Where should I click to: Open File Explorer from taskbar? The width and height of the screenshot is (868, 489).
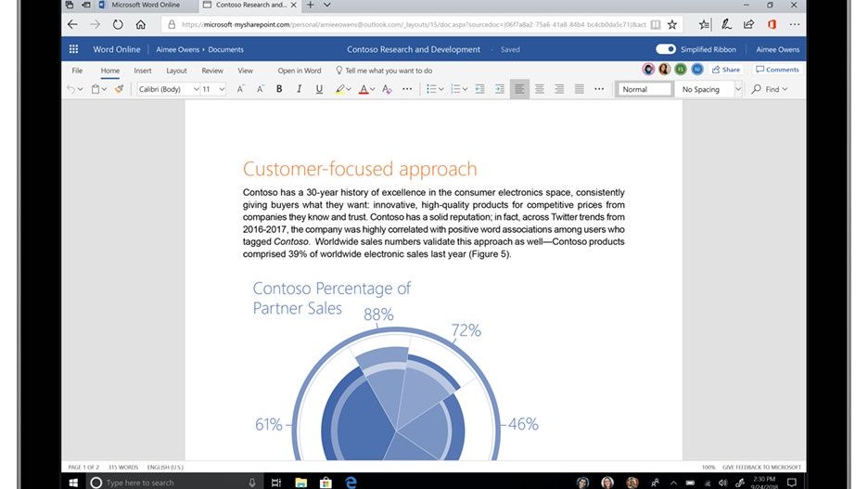[301, 483]
